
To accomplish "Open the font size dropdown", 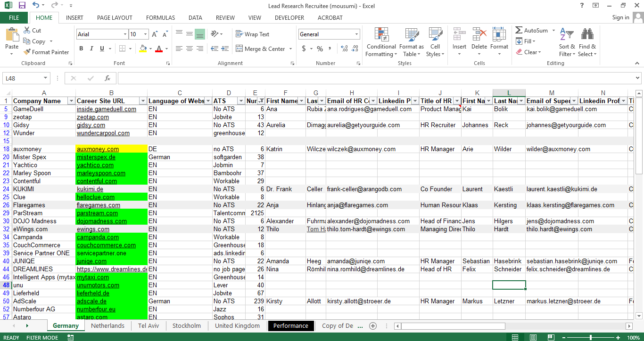I will click(x=145, y=34).
